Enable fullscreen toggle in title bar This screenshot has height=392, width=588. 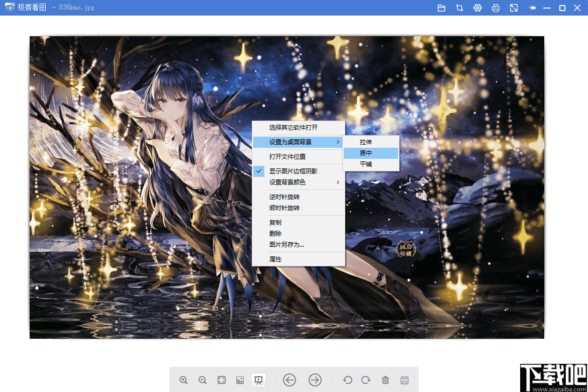point(514,8)
